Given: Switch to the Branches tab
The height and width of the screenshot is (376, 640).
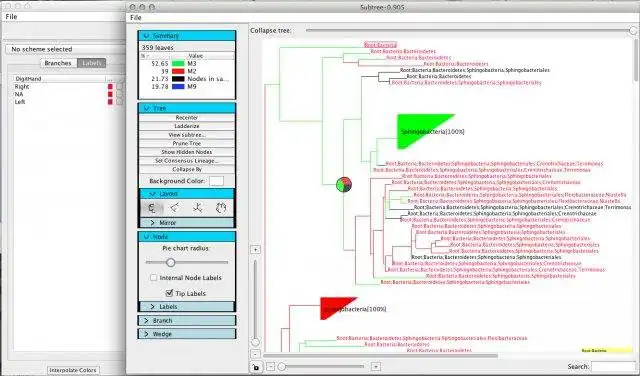Looking at the screenshot, I should pyautogui.click(x=58, y=63).
